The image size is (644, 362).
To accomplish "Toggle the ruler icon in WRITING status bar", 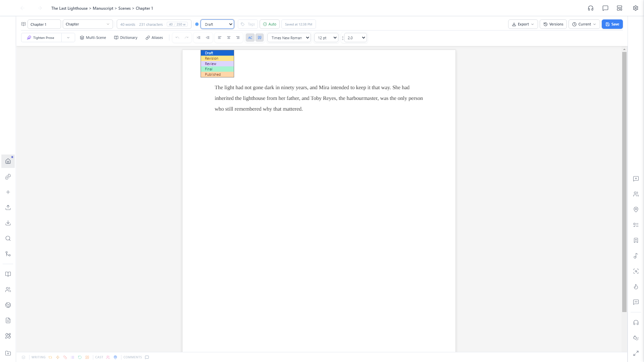I will tap(65, 357).
